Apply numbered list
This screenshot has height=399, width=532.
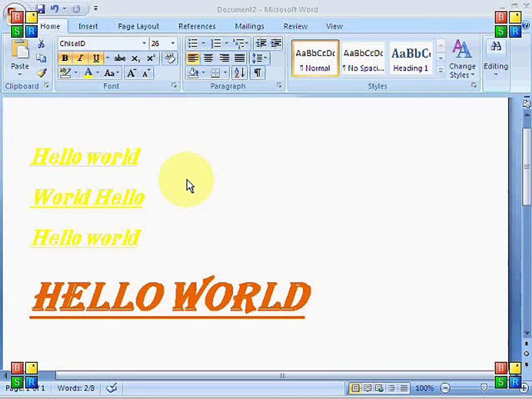pyautogui.click(x=216, y=43)
